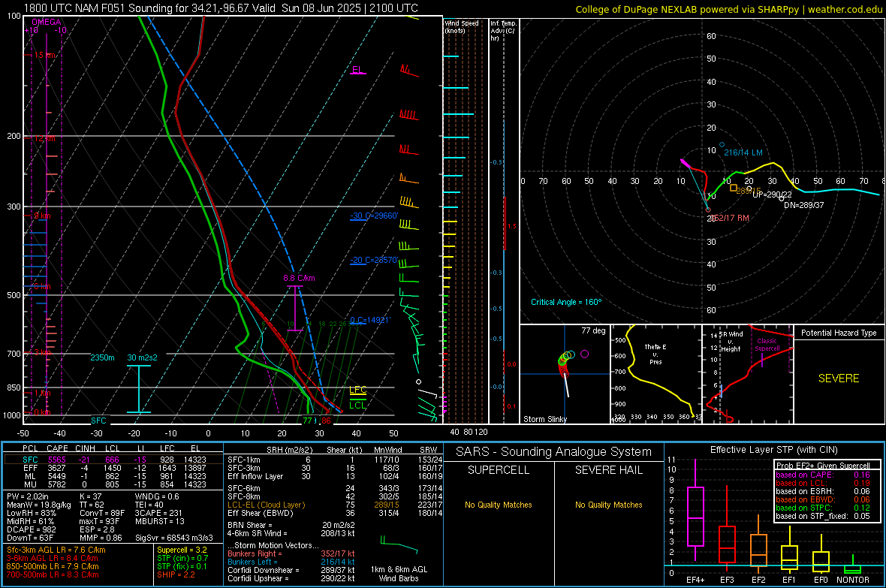The height and width of the screenshot is (588, 886).
Task: Click the SHIP = 2.2 value
Action: (x=176, y=574)
